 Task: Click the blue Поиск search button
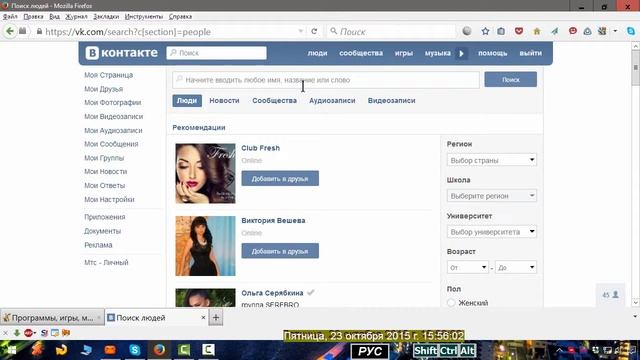coord(511,80)
